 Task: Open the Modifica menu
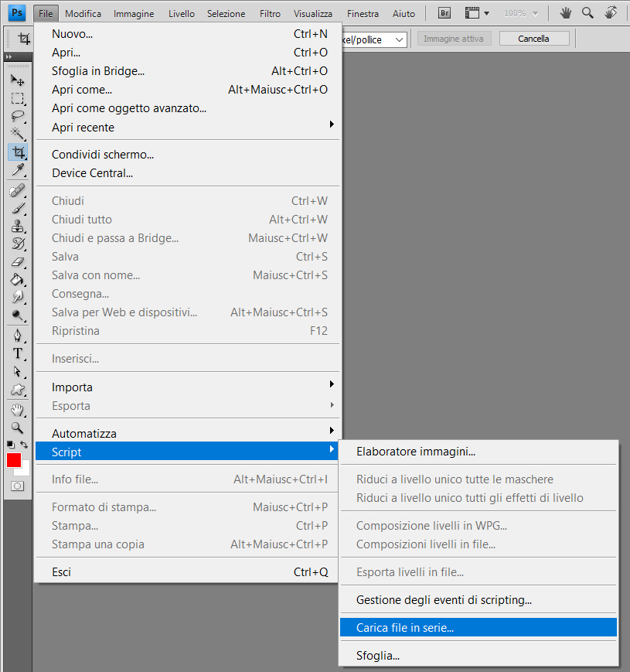click(83, 14)
